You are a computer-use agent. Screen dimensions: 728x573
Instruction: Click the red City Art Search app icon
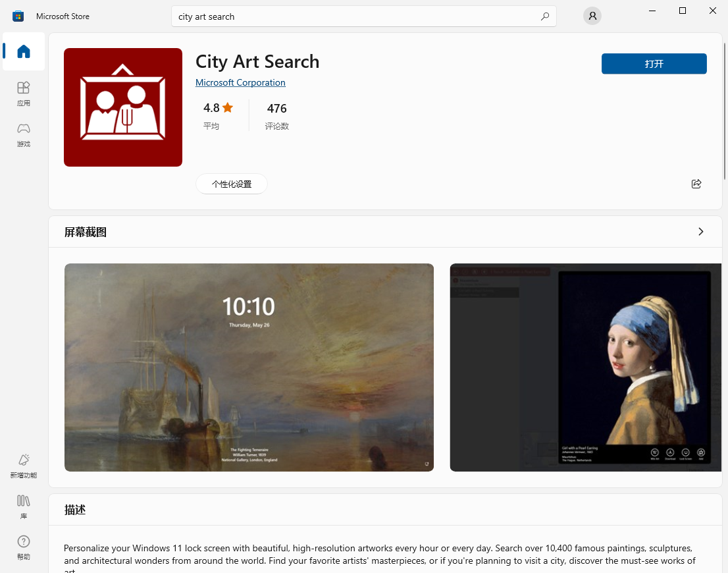click(x=123, y=107)
